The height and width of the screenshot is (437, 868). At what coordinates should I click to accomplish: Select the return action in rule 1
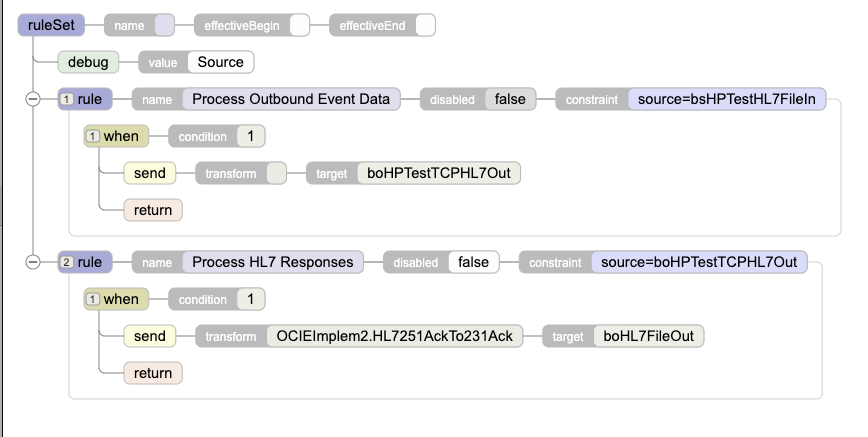[x=153, y=210]
